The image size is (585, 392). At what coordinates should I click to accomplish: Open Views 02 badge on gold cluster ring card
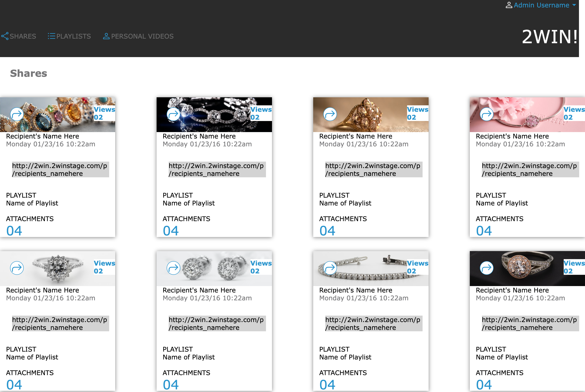[417, 113]
